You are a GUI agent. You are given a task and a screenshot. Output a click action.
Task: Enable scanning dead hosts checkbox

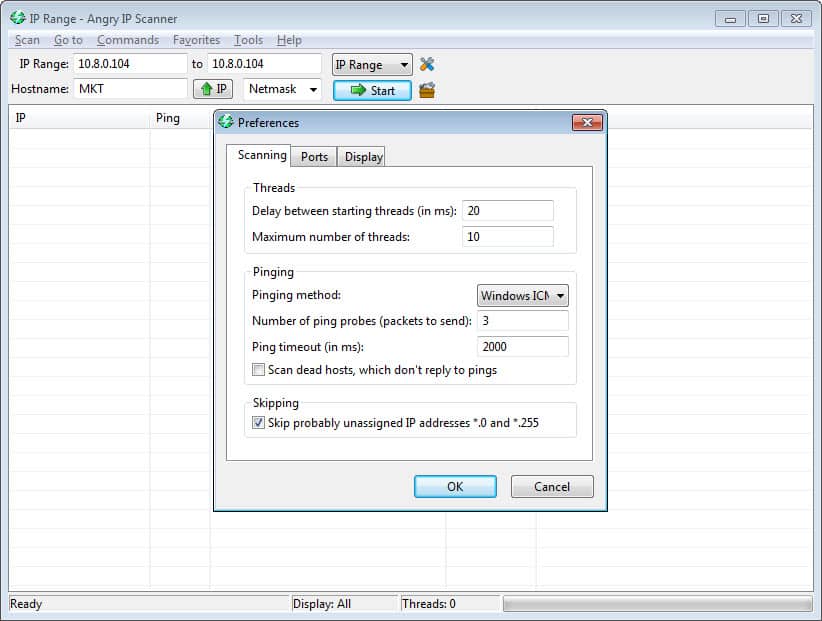click(x=258, y=370)
